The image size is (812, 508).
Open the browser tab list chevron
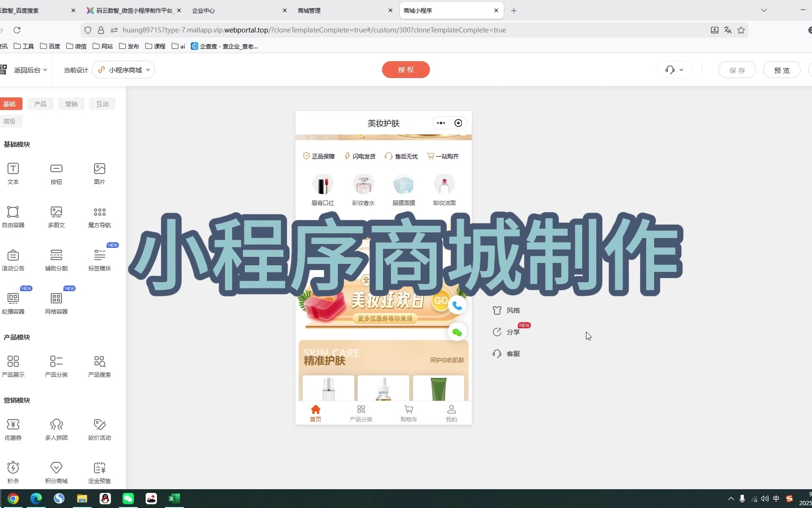764,10
